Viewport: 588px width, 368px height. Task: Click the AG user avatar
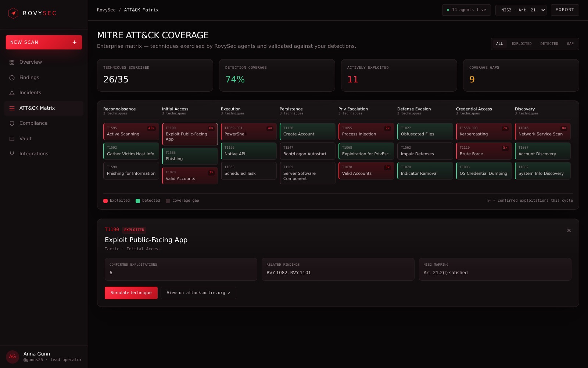pos(12,357)
